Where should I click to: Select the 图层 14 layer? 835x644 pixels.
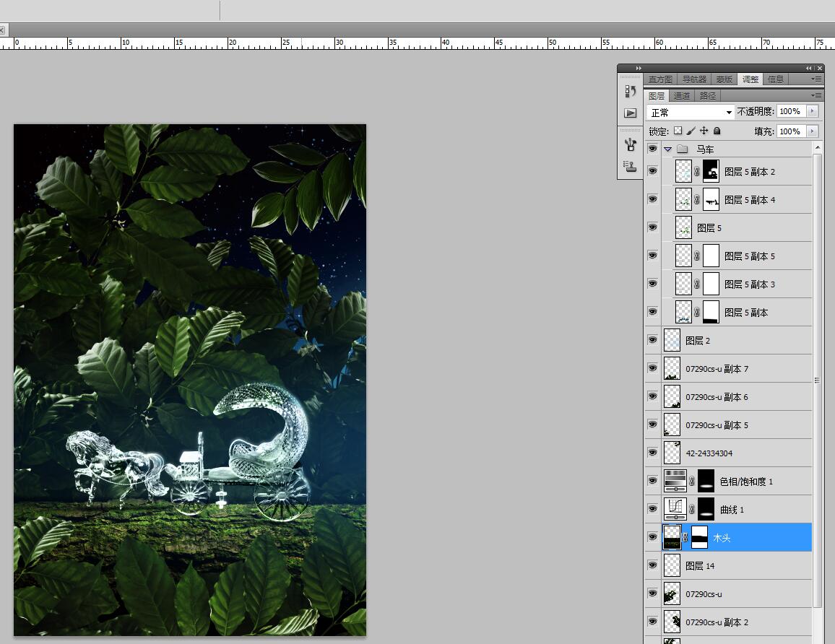click(727, 565)
